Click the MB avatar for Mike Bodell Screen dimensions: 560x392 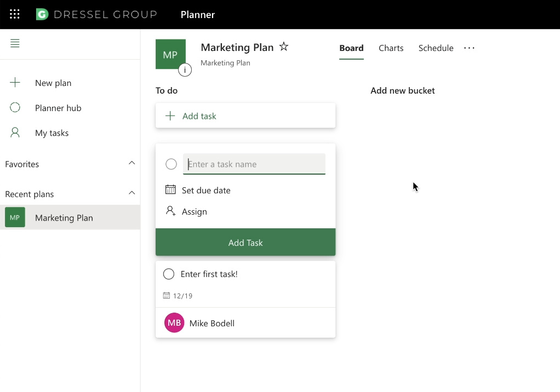click(x=174, y=323)
